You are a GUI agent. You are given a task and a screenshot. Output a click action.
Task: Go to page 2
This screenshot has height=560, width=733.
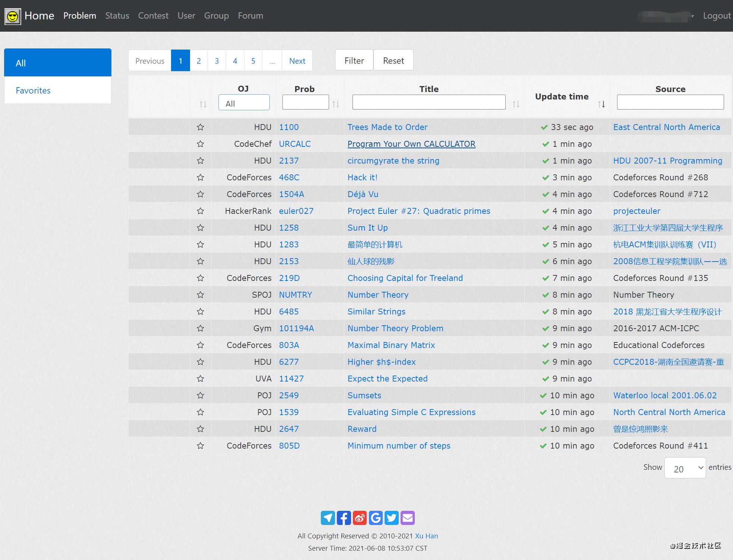pos(199,61)
